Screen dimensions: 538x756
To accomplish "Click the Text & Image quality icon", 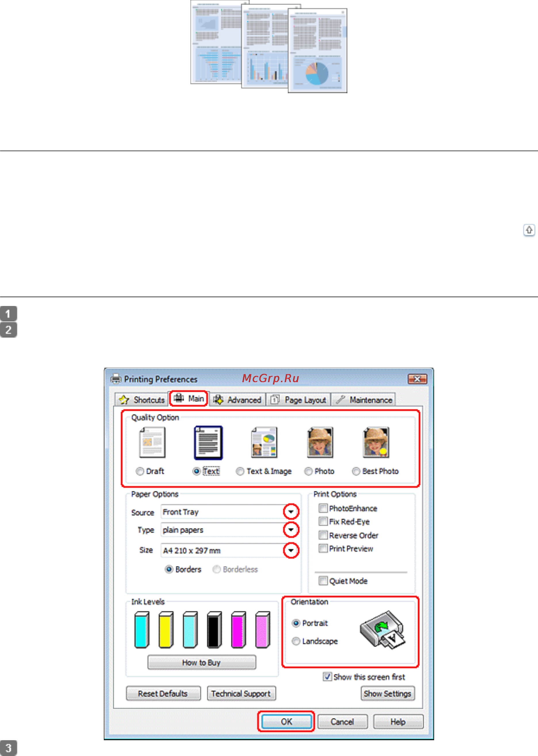I will [264, 442].
